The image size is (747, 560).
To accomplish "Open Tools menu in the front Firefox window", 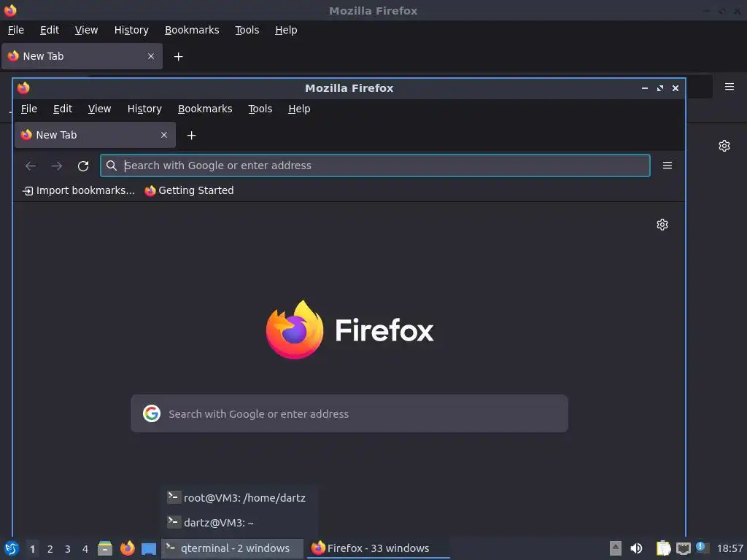I will click(260, 109).
